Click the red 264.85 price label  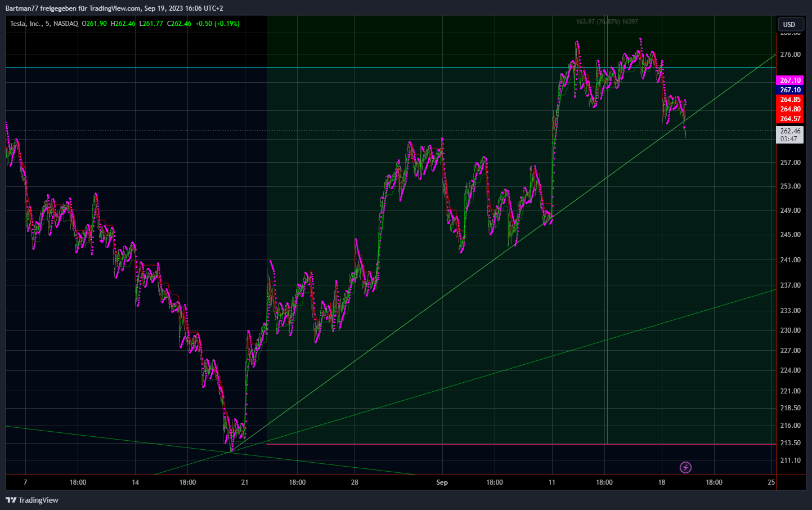coord(790,100)
